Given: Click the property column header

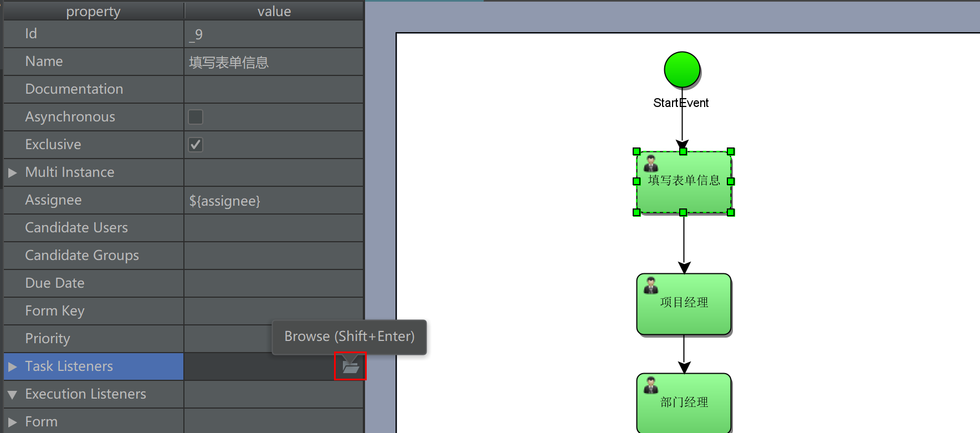Looking at the screenshot, I should pyautogui.click(x=93, y=11).
